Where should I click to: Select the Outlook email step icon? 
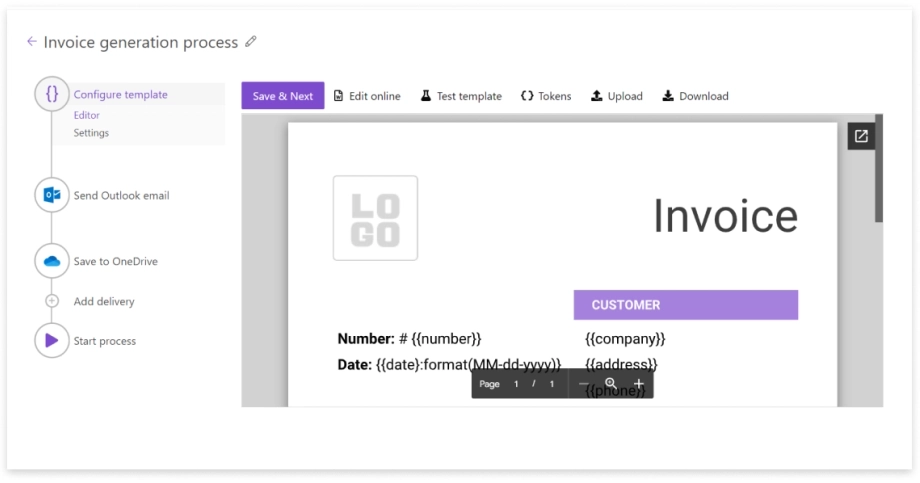coord(52,195)
